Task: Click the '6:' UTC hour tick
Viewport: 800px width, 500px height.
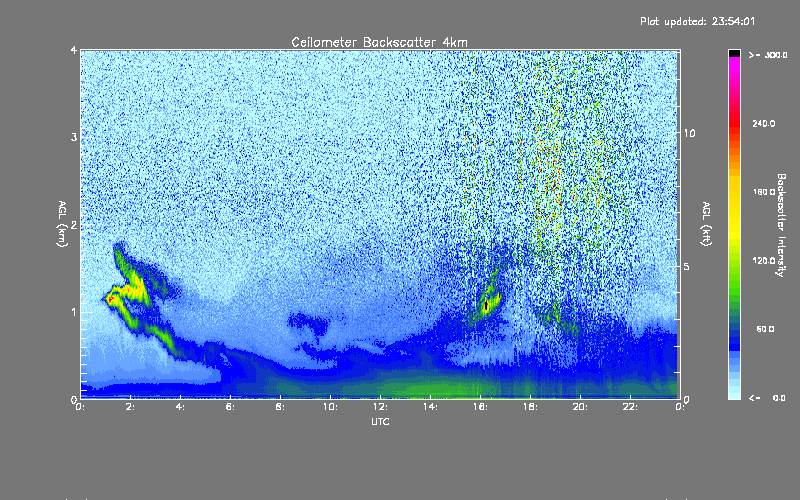Action: tap(231, 407)
